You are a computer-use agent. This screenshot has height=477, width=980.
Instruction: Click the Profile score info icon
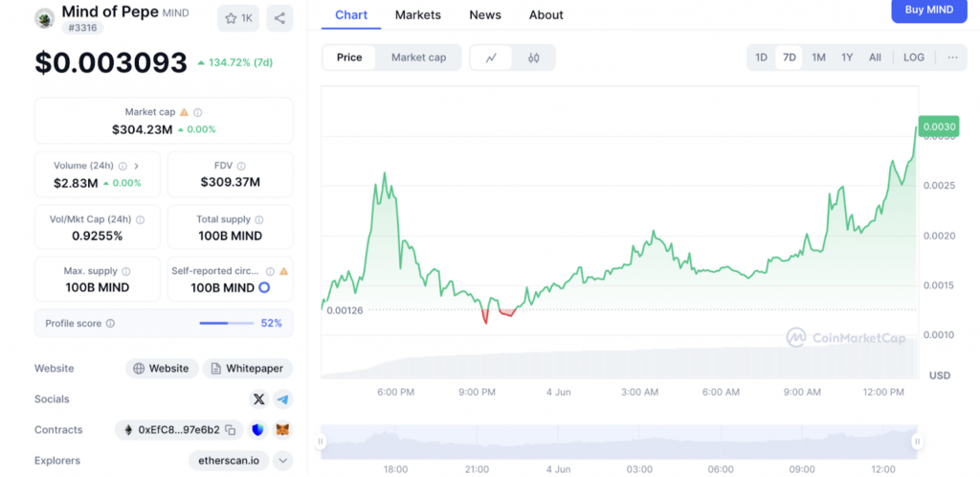[111, 323]
